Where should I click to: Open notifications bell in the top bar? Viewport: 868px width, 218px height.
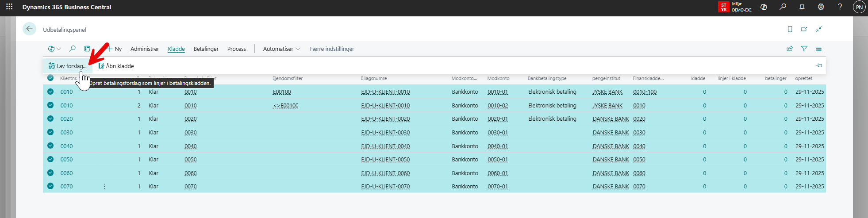(x=802, y=7)
